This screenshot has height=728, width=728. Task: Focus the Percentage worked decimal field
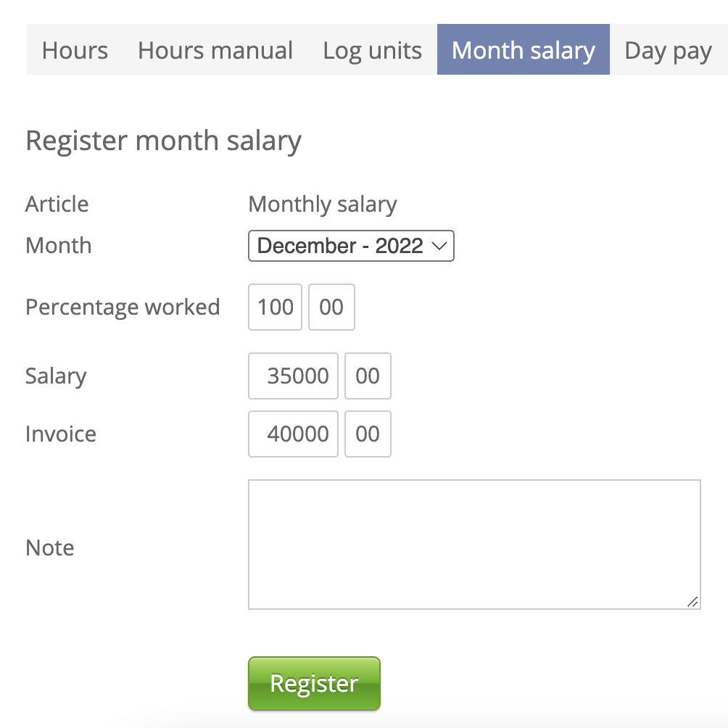(x=331, y=307)
